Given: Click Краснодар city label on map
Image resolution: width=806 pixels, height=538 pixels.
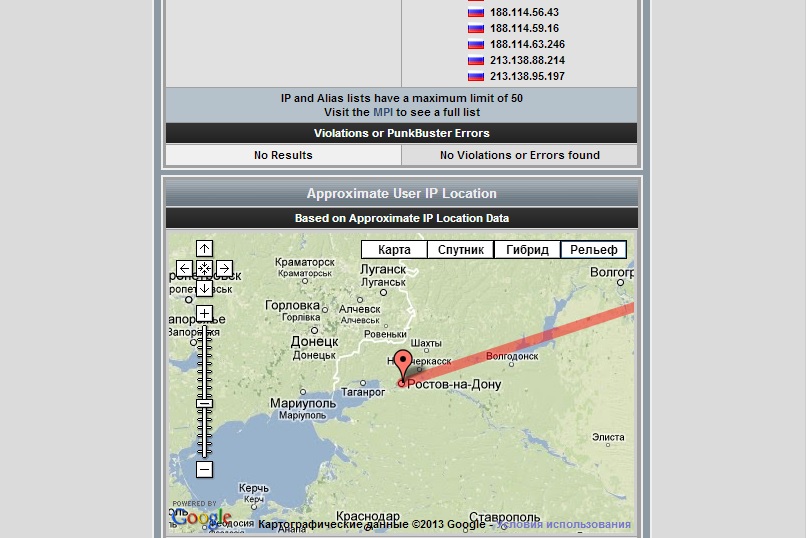Looking at the screenshot, I should tap(368, 515).
